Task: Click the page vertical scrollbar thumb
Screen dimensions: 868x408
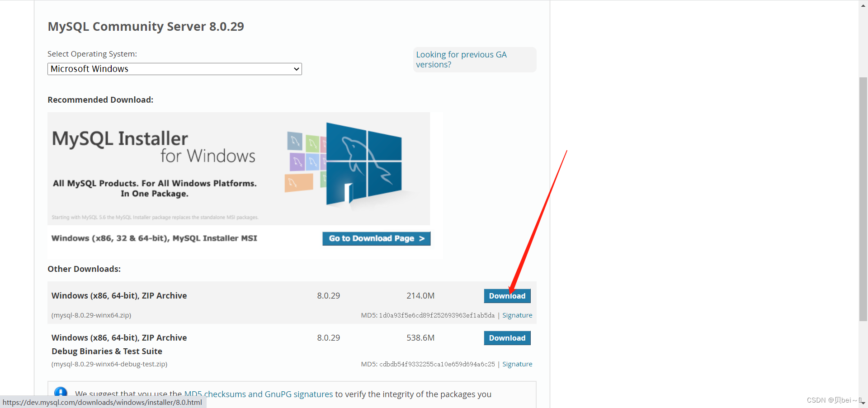Action: [863, 199]
